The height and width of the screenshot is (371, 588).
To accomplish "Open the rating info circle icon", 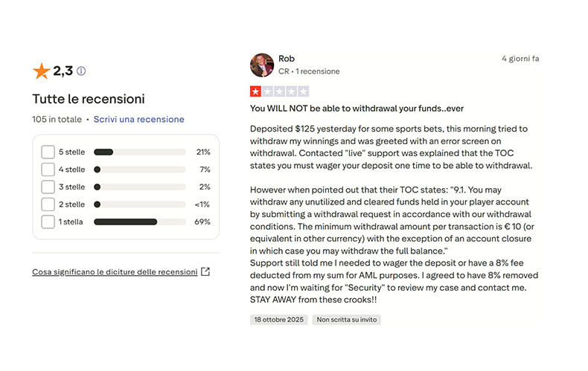I will [81, 71].
